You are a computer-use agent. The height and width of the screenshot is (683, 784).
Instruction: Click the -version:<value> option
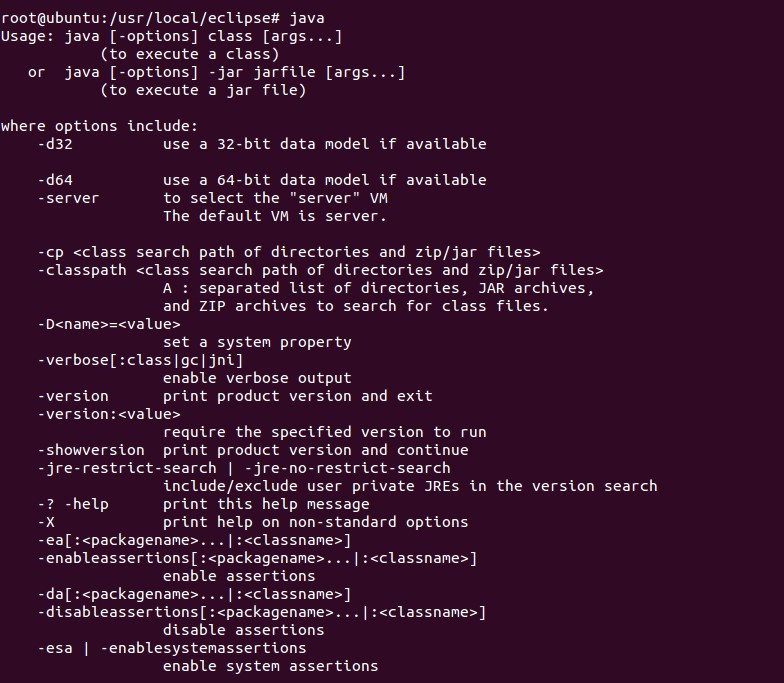109,414
